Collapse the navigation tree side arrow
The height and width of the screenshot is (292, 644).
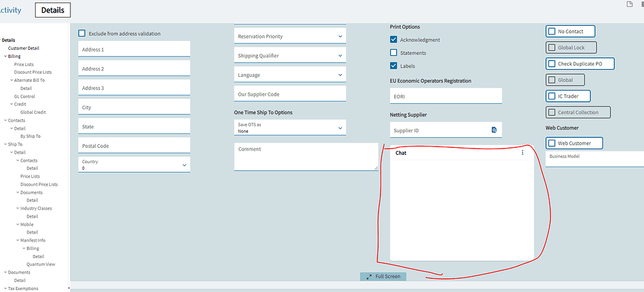(69, 288)
